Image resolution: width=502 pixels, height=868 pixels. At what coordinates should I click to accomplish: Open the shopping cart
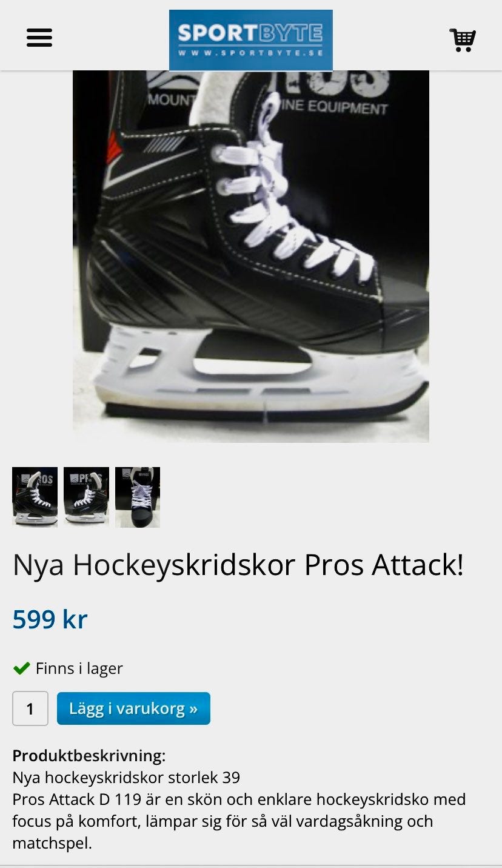(x=463, y=39)
